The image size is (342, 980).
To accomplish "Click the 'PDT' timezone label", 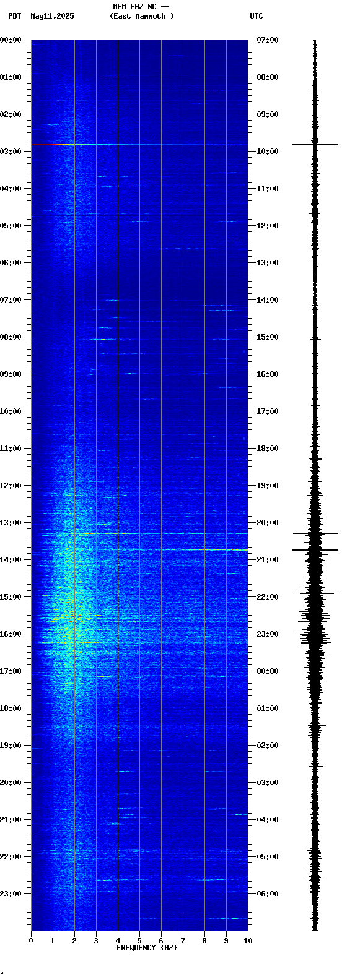I will tap(14, 16).
